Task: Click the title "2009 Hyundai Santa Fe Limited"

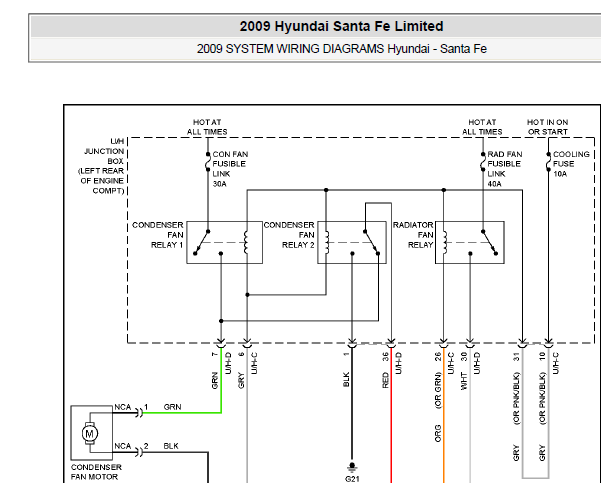Action: click(x=342, y=26)
